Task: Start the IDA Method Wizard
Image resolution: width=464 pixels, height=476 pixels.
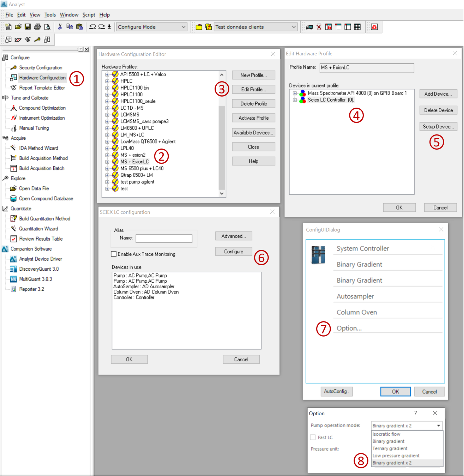Action: pos(38,148)
